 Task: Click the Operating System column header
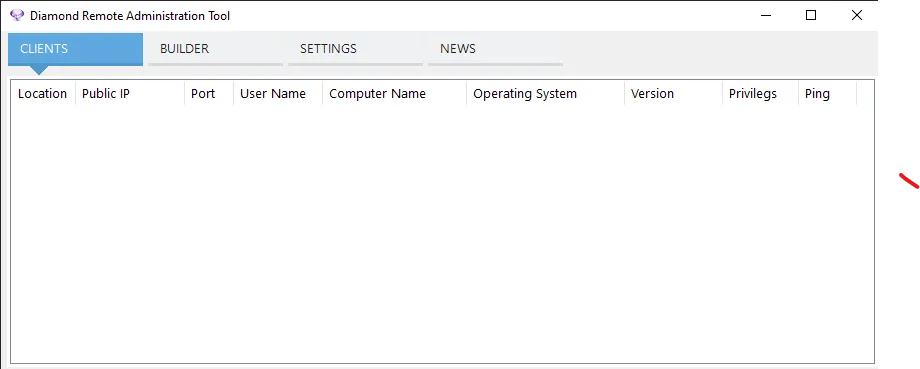point(546,94)
